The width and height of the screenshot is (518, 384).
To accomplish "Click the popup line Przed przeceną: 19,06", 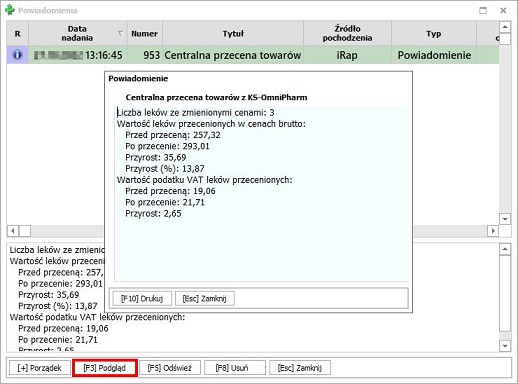I will pyautogui.click(x=170, y=191).
